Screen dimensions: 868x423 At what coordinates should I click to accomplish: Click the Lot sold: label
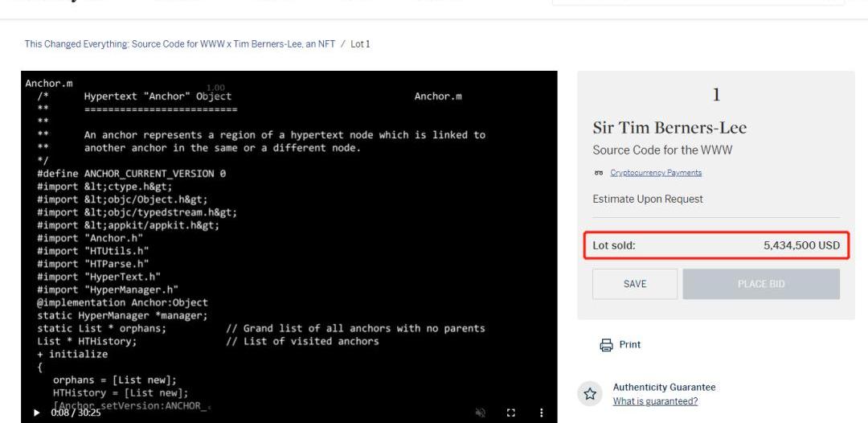tap(614, 245)
